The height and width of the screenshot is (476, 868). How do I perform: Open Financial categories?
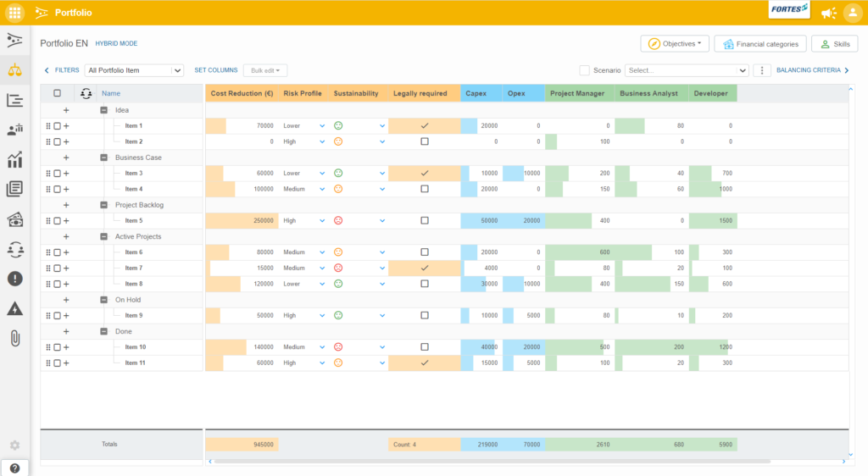760,44
